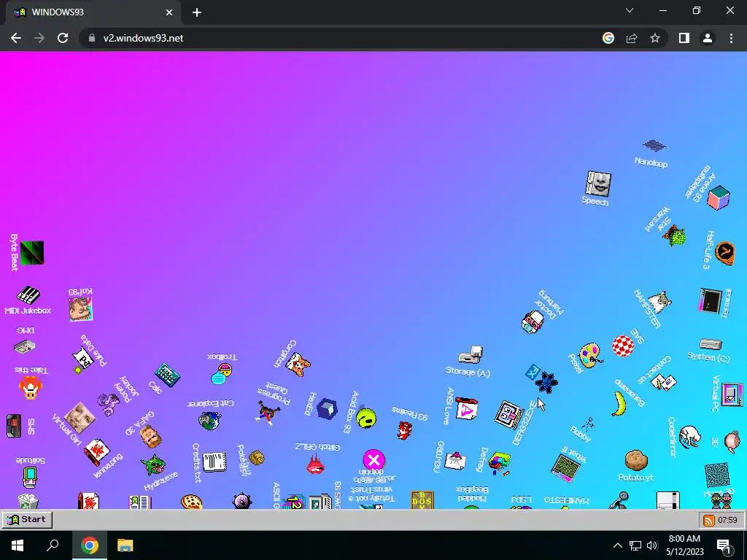Open the Trollbox chat icon
The width and height of the screenshot is (747, 560).
pyautogui.click(x=222, y=374)
